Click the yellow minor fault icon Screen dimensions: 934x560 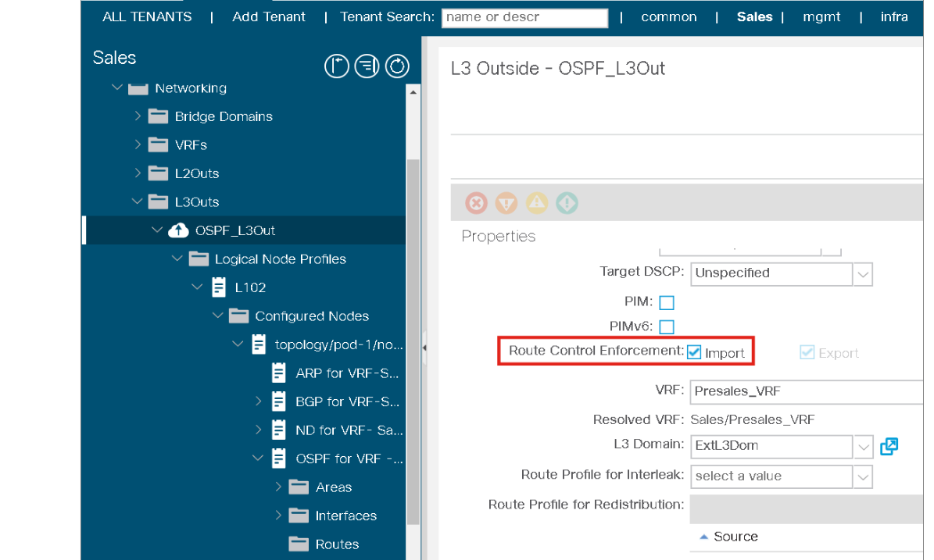tap(537, 203)
